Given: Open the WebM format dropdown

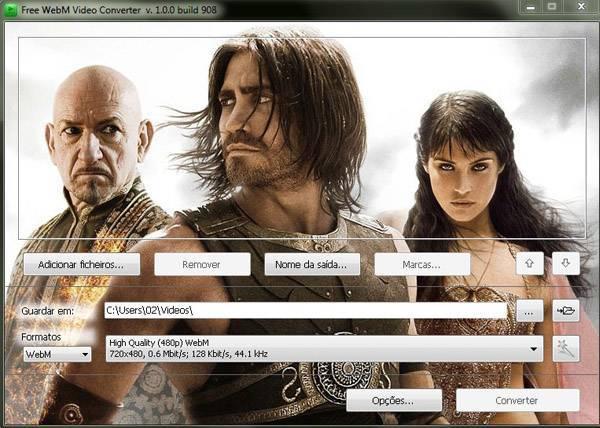Looking at the screenshot, I should tap(57, 354).
